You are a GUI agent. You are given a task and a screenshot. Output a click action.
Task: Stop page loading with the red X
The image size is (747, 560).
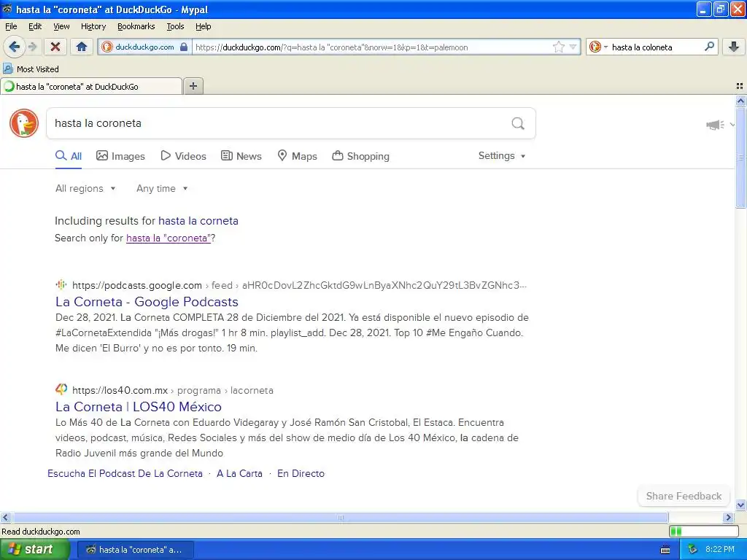pos(55,47)
